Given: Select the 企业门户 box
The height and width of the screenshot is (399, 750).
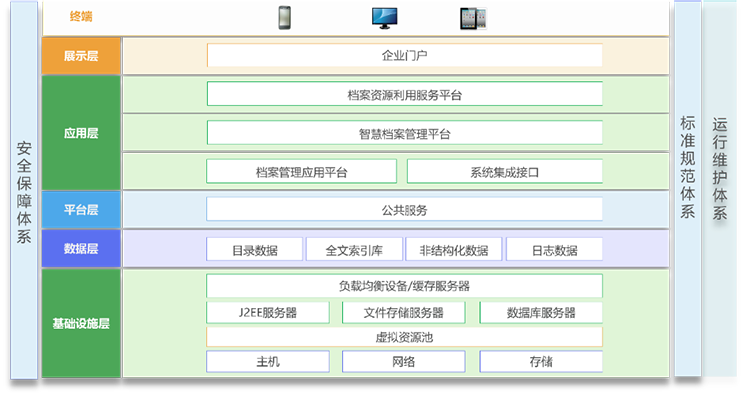Looking at the screenshot, I should (x=405, y=55).
